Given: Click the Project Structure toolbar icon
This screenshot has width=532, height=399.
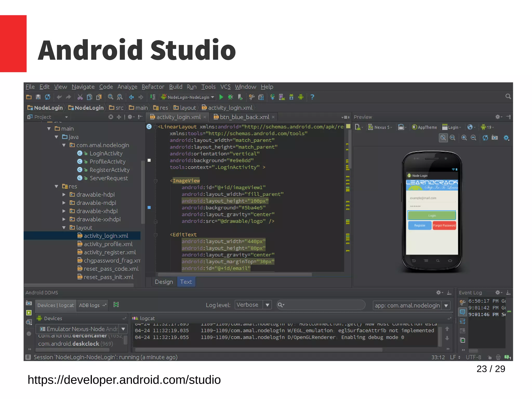Looking at the screenshot, I should click(x=261, y=97).
